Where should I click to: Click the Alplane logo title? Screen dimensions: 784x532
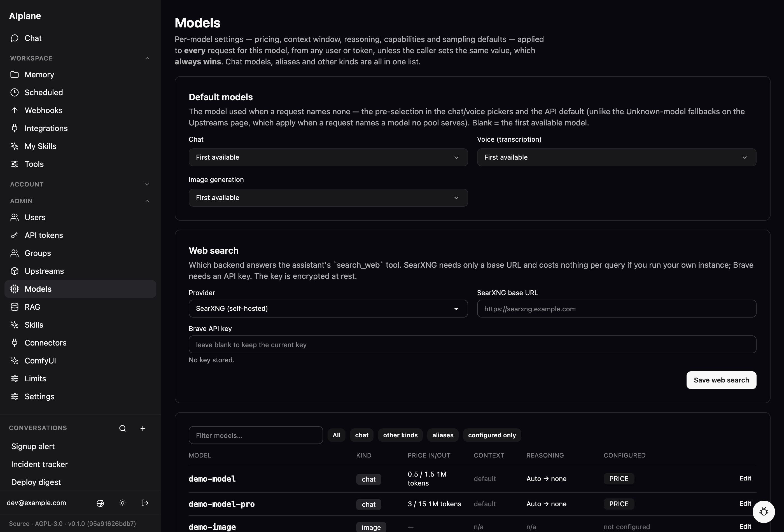click(25, 16)
